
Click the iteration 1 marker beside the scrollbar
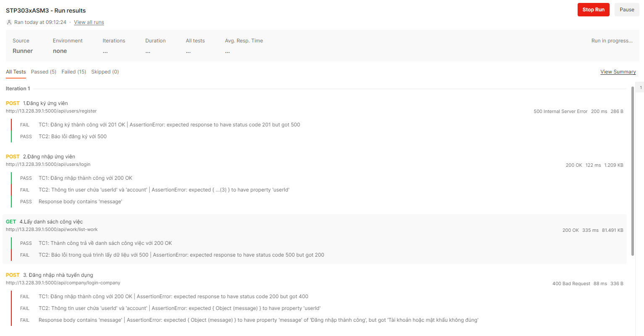(x=640, y=87)
